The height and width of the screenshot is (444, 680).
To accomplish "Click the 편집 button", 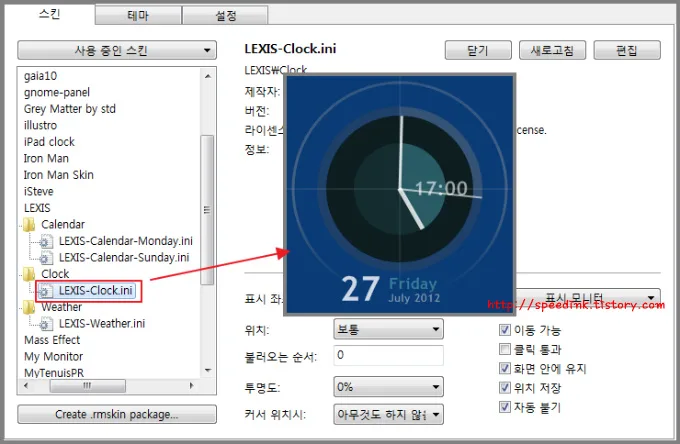I will [x=627, y=50].
